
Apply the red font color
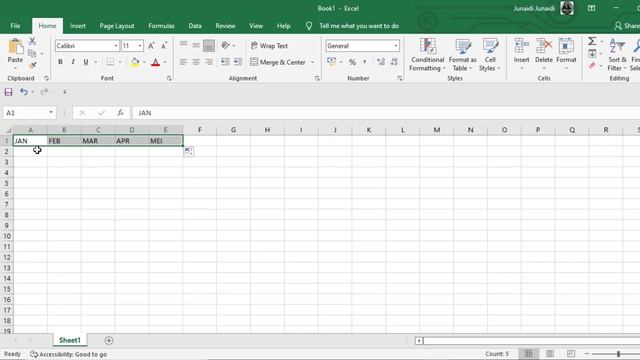point(156,62)
